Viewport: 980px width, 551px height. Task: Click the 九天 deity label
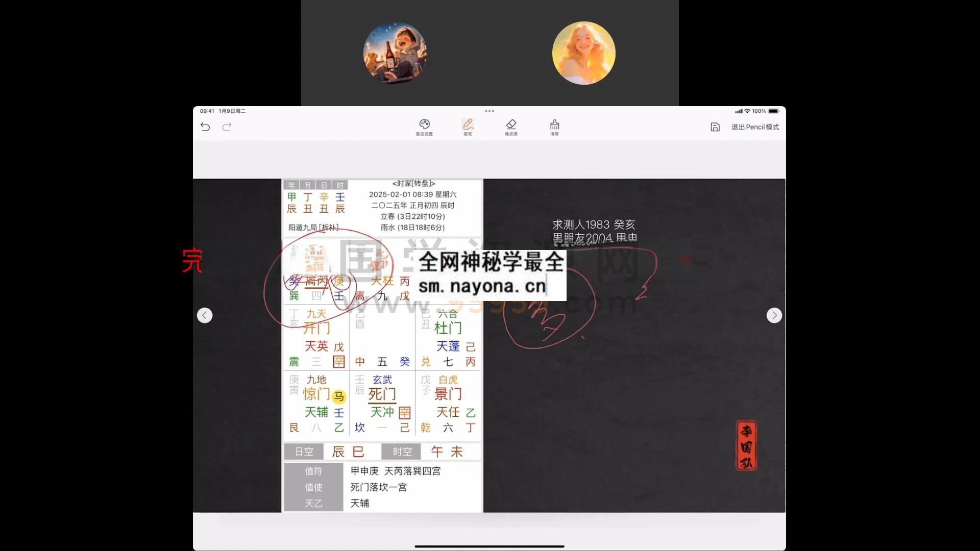pyautogui.click(x=316, y=314)
